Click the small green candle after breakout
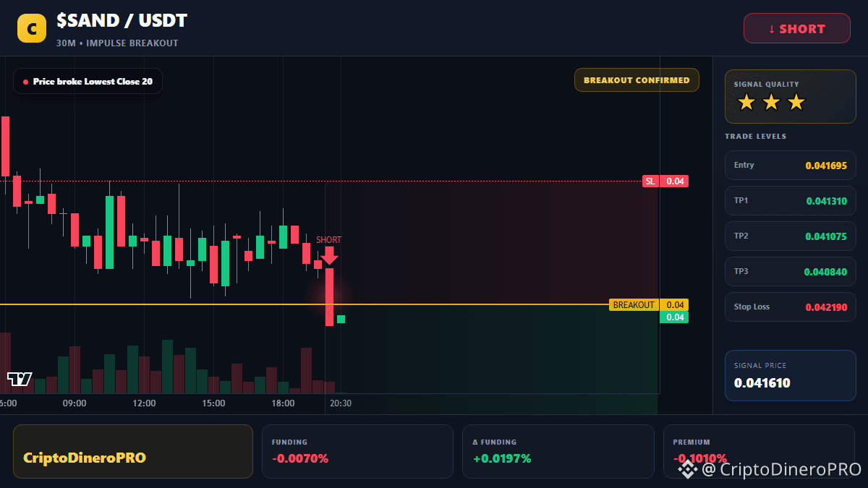The image size is (868, 488). [x=341, y=319]
